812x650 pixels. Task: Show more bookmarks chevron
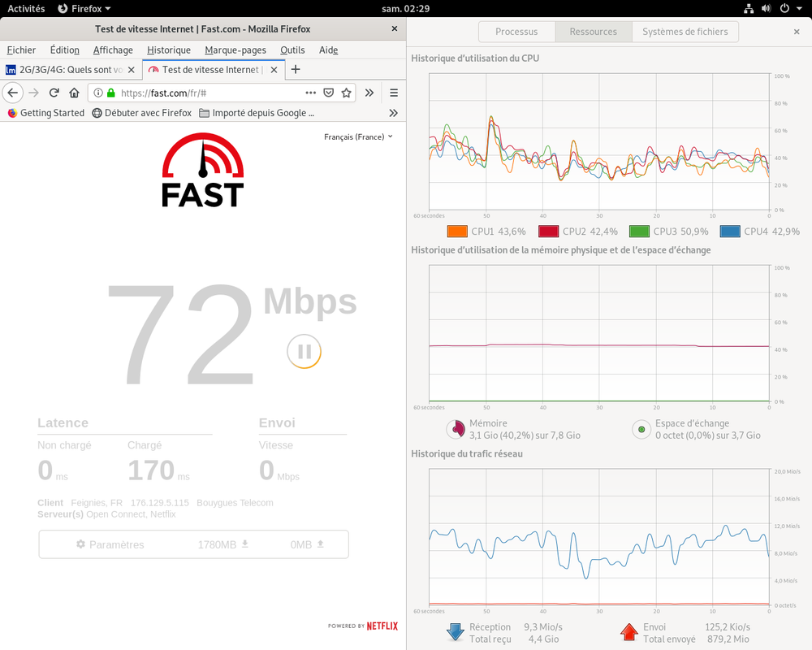point(394,113)
